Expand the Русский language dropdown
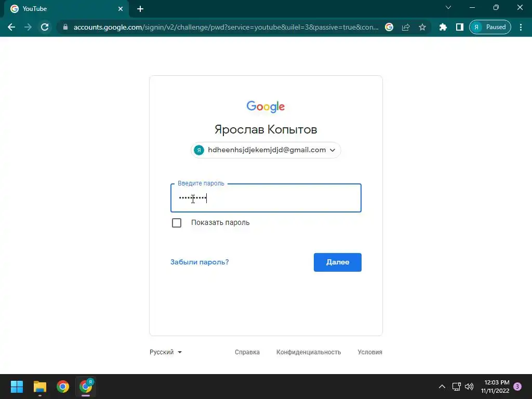The image size is (532, 399). (x=166, y=352)
